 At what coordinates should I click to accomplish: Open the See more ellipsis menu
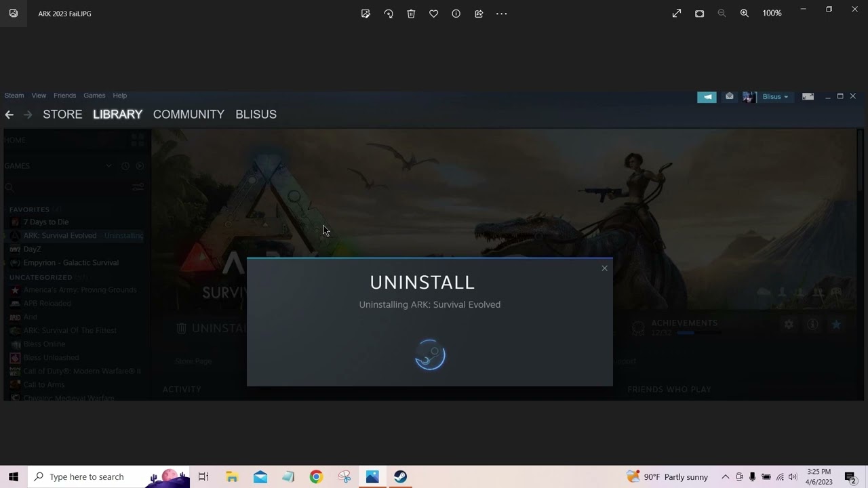(x=501, y=14)
